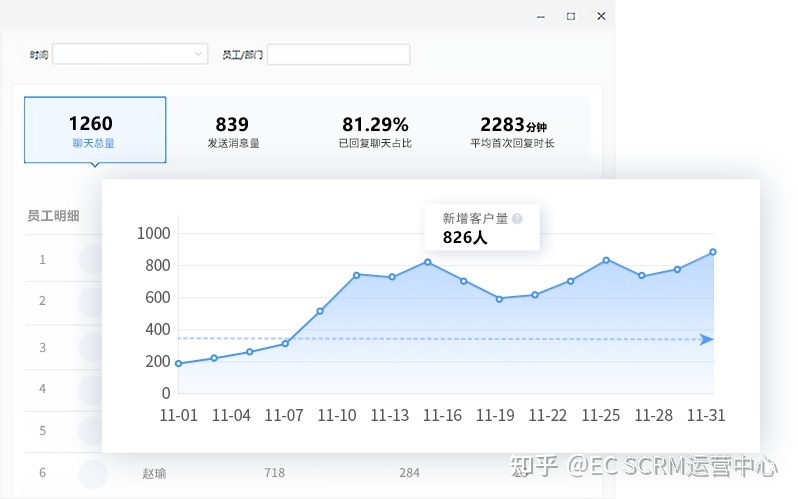Click the value 284 in row 6
Screen dimensions: 798x499
409,473
